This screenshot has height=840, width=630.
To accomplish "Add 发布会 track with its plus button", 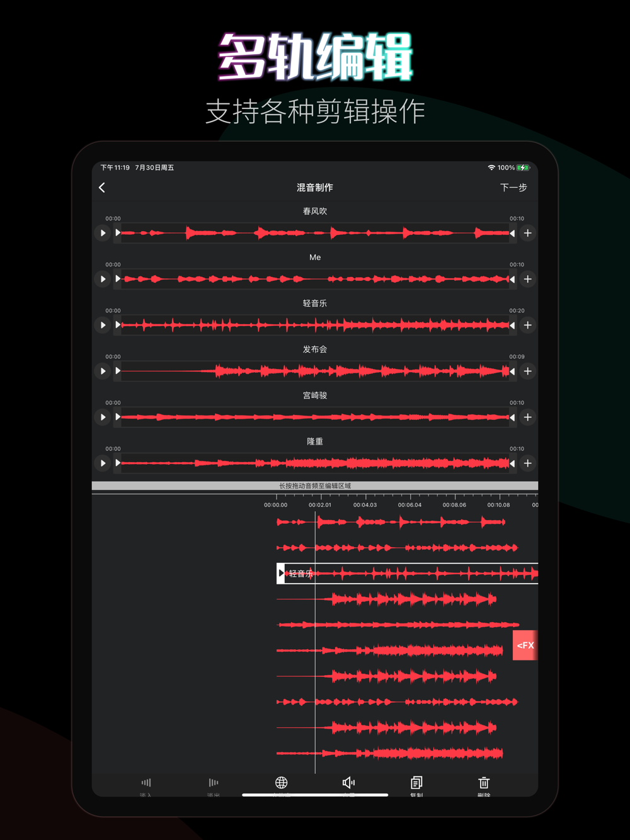I will pyautogui.click(x=528, y=371).
